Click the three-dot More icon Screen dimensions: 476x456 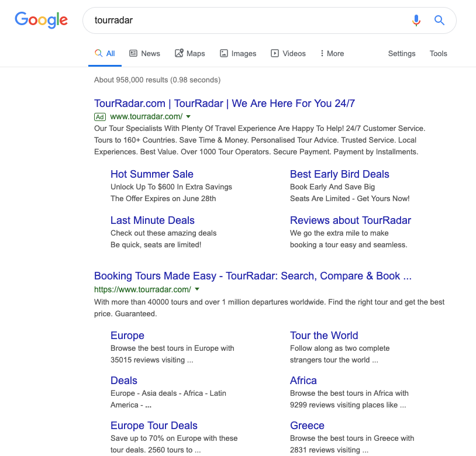click(x=322, y=53)
